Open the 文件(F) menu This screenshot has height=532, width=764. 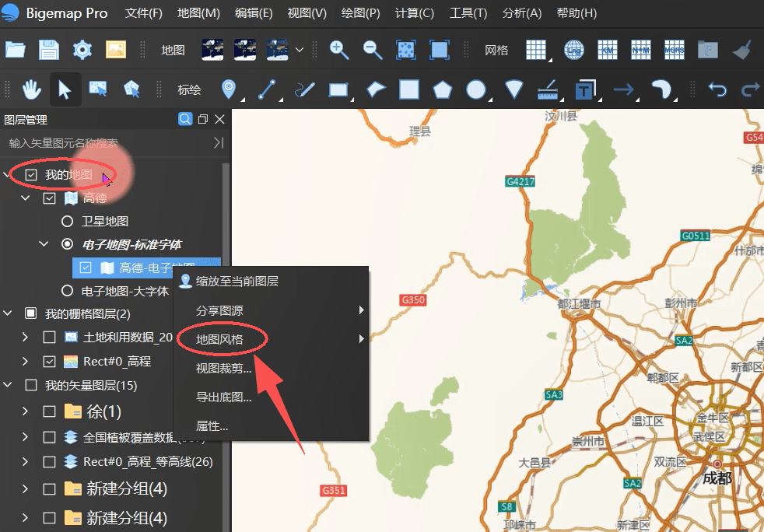click(x=143, y=12)
